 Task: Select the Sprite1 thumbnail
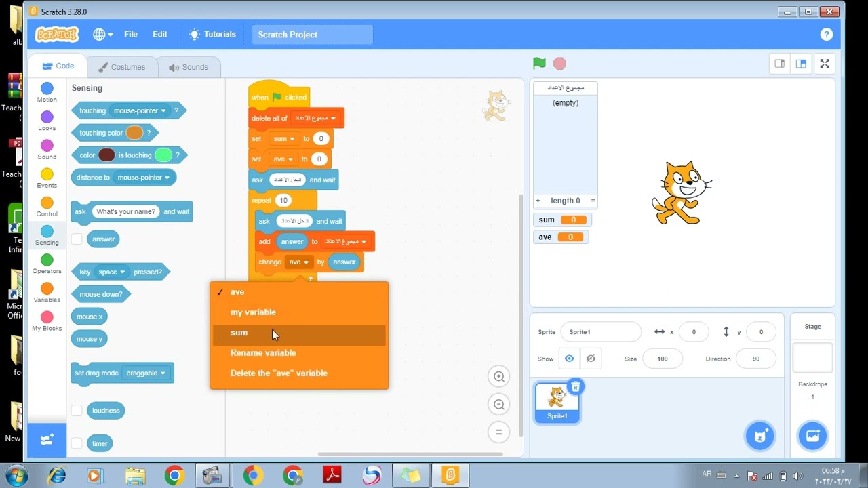tap(557, 403)
